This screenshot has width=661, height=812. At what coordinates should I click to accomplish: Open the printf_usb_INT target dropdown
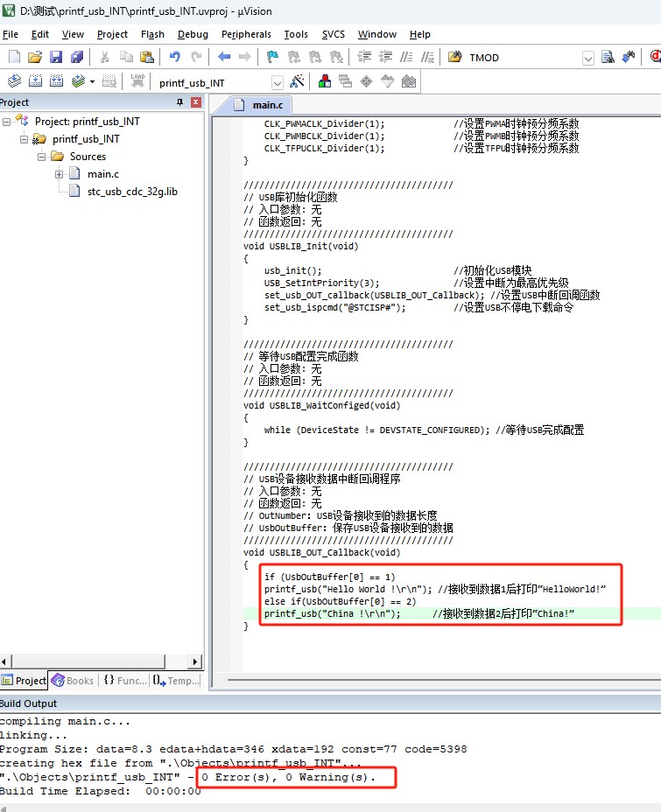point(277,82)
